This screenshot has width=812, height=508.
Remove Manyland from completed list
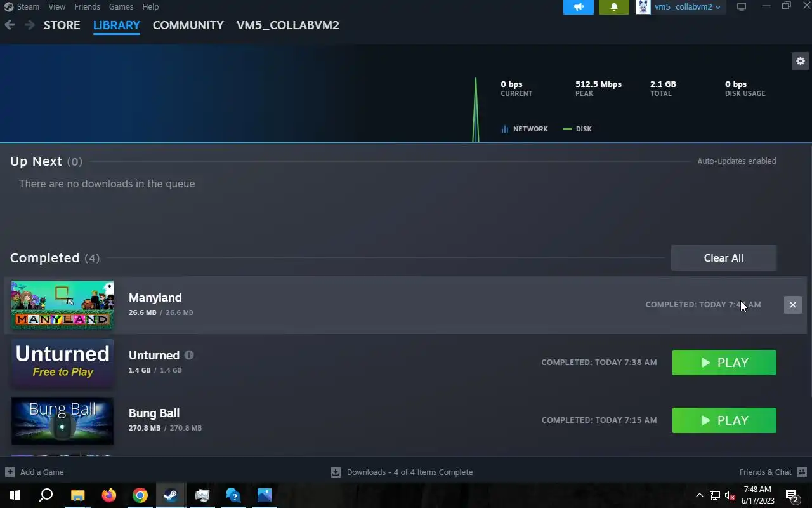pyautogui.click(x=792, y=305)
